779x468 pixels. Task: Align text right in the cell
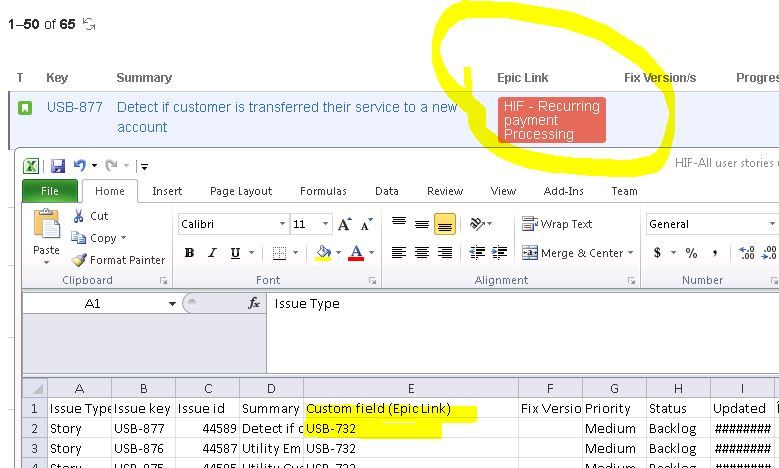[445, 253]
